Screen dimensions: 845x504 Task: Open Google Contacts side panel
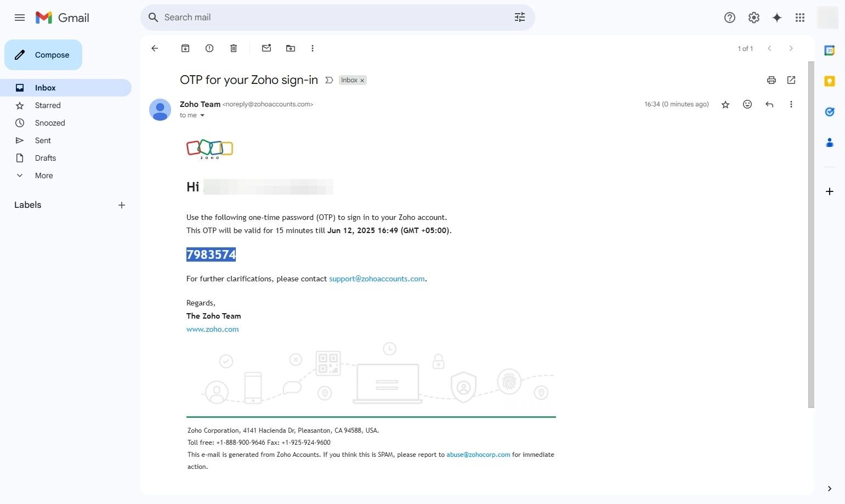(x=830, y=143)
